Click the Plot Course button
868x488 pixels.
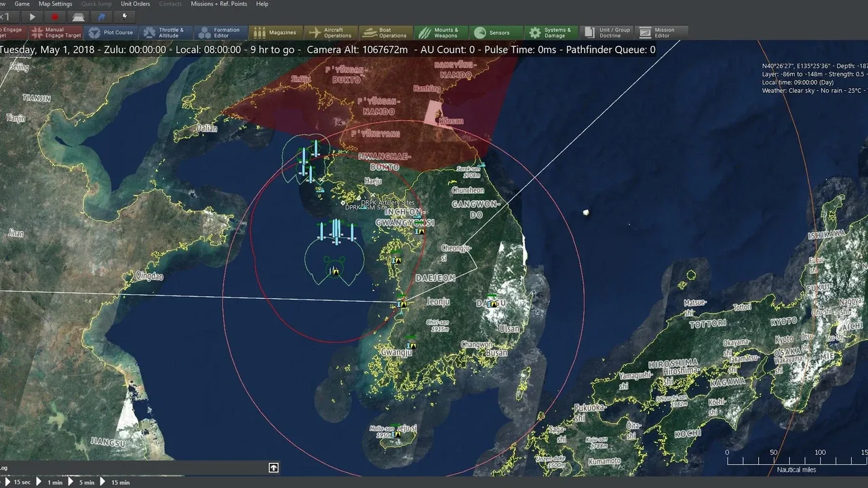click(111, 33)
